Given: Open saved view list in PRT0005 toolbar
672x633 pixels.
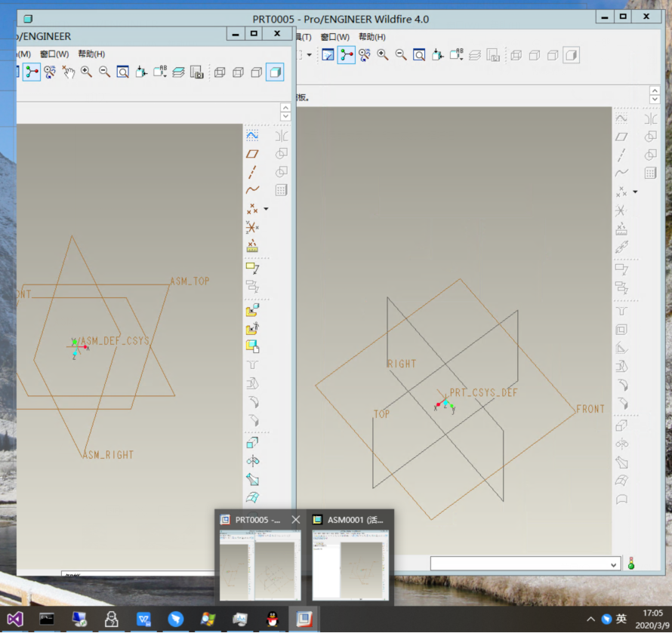Looking at the screenshot, I should [x=456, y=55].
